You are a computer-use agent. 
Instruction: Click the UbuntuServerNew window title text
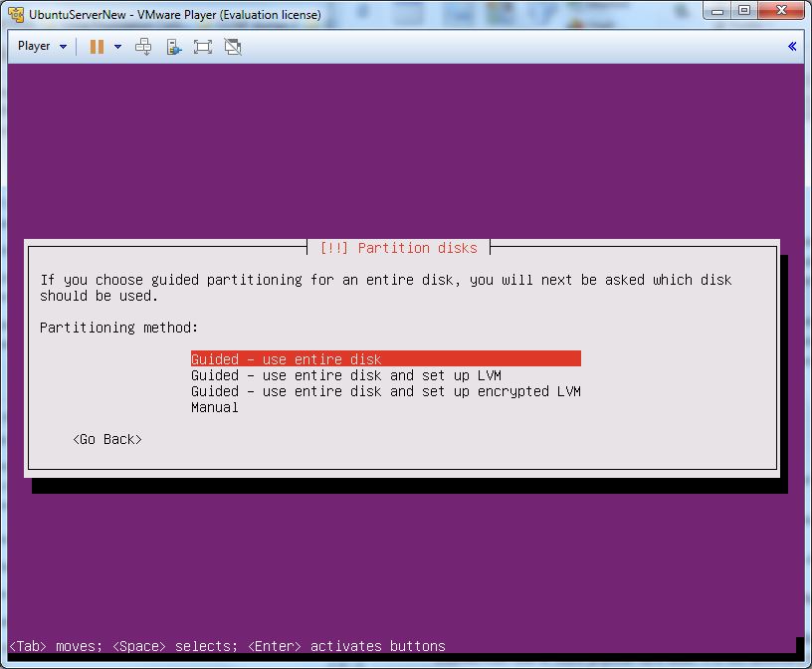tap(175, 15)
